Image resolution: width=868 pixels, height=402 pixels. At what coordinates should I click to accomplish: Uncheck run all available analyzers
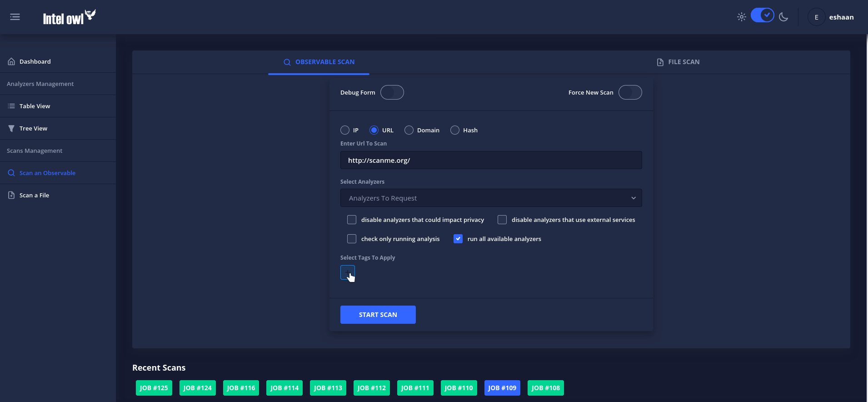pos(458,239)
